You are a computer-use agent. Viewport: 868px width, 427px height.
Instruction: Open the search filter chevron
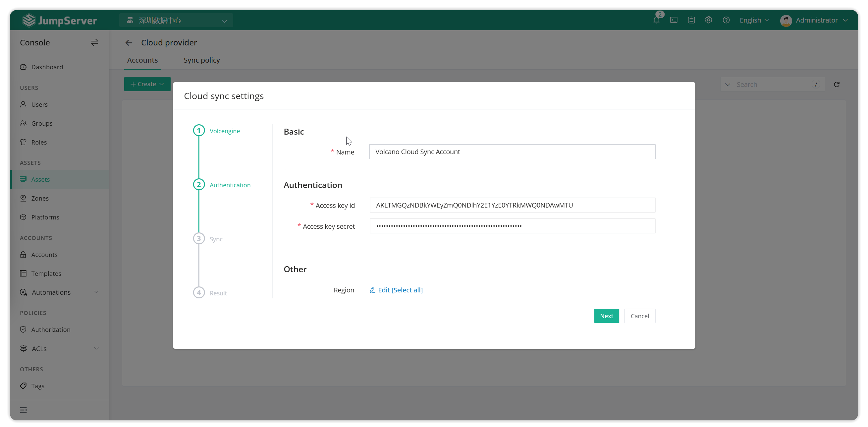728,84
